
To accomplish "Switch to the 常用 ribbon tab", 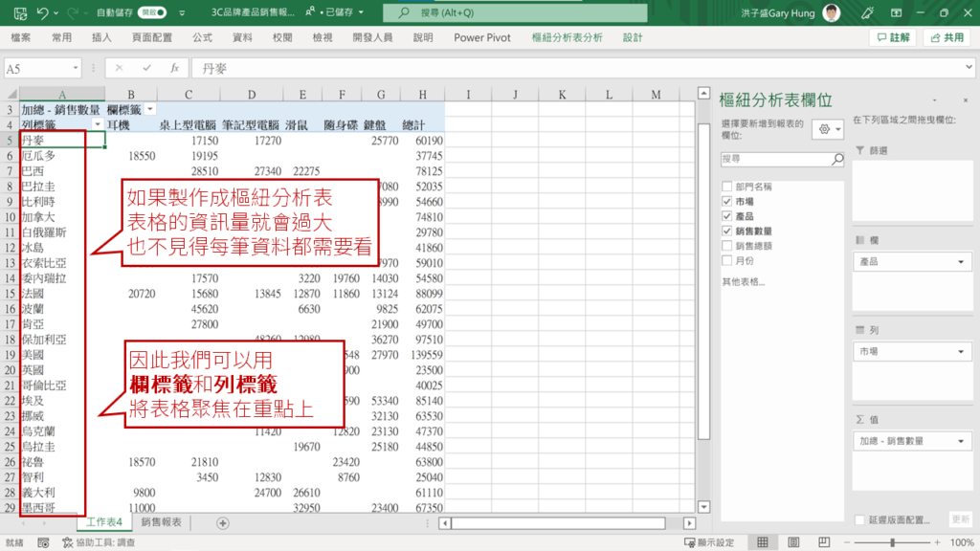I will (x=61, y=37).
